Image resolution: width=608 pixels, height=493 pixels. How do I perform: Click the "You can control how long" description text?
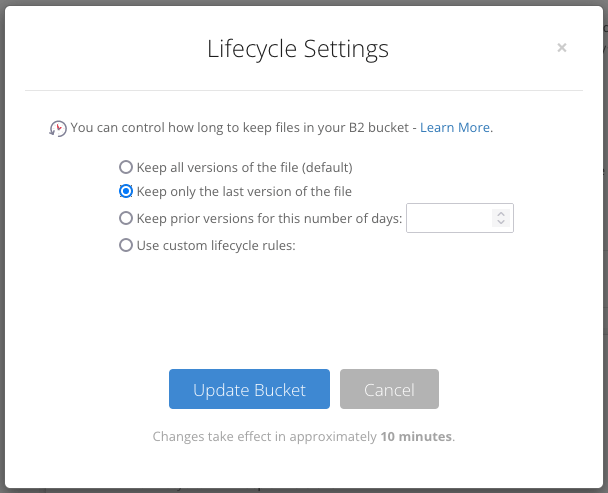[240, 128]
